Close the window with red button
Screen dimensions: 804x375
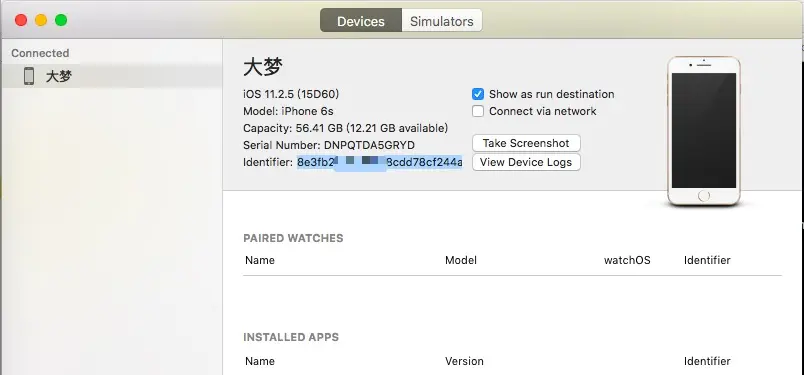(21, 20)
